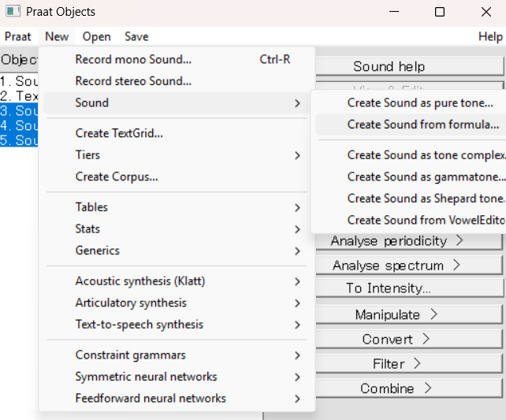
Task: Choose Create Corpus...
Action: click(x=177, y=177)
